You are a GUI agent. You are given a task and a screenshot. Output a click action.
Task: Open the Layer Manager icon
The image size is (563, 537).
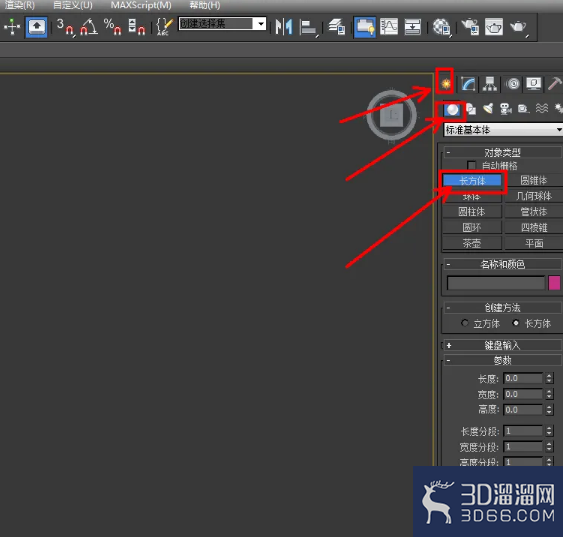tap(336, 27)
